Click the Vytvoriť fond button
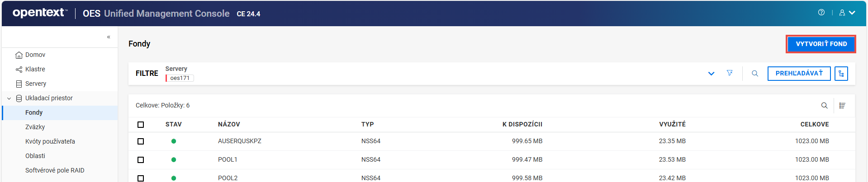Viewport: 868px width, 182px height. 821,44
